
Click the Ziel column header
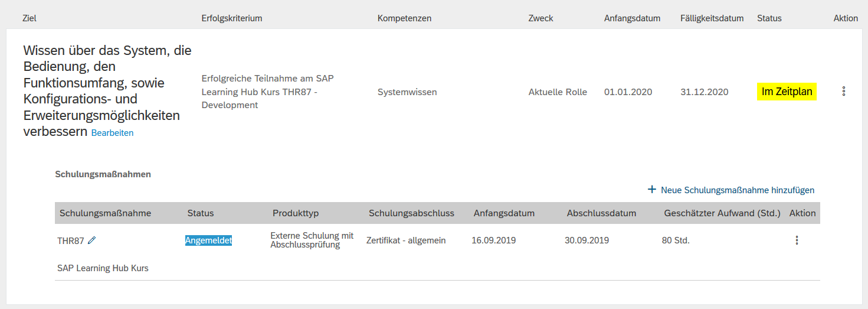pos(30,18)
